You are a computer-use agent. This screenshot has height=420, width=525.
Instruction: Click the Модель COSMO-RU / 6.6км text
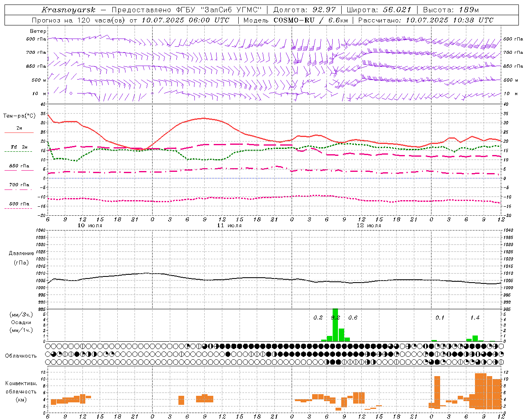click(x=295, y=20)
